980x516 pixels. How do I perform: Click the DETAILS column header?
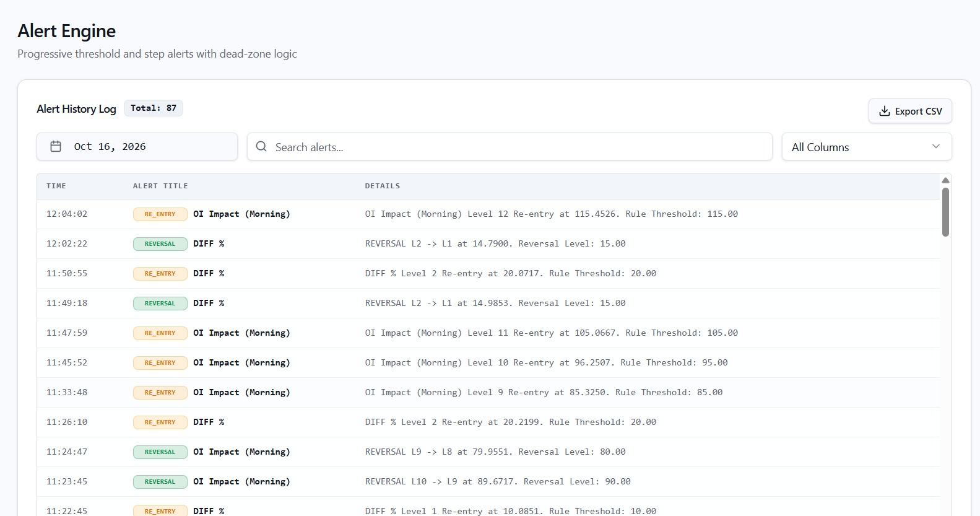tap(383, 186)
